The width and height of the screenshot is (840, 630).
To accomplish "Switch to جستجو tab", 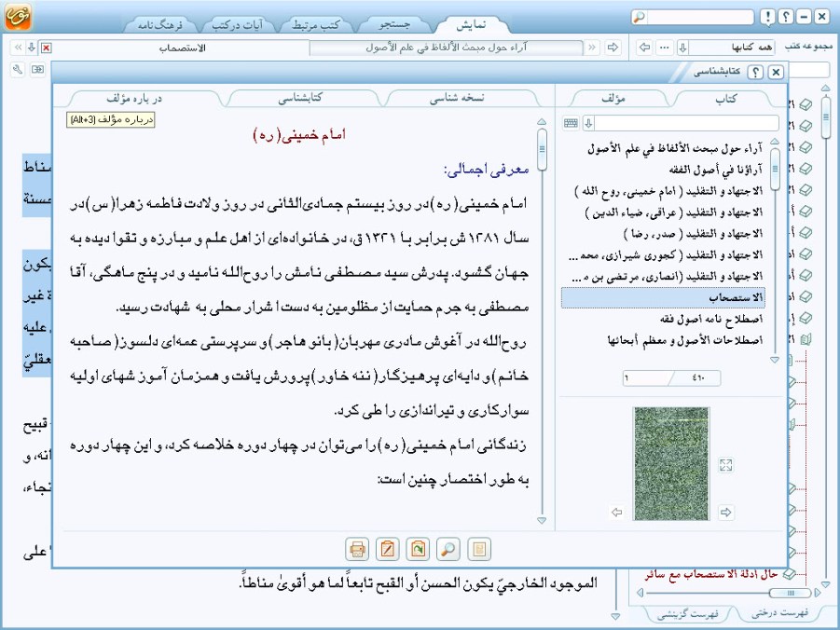I will 394,24.
